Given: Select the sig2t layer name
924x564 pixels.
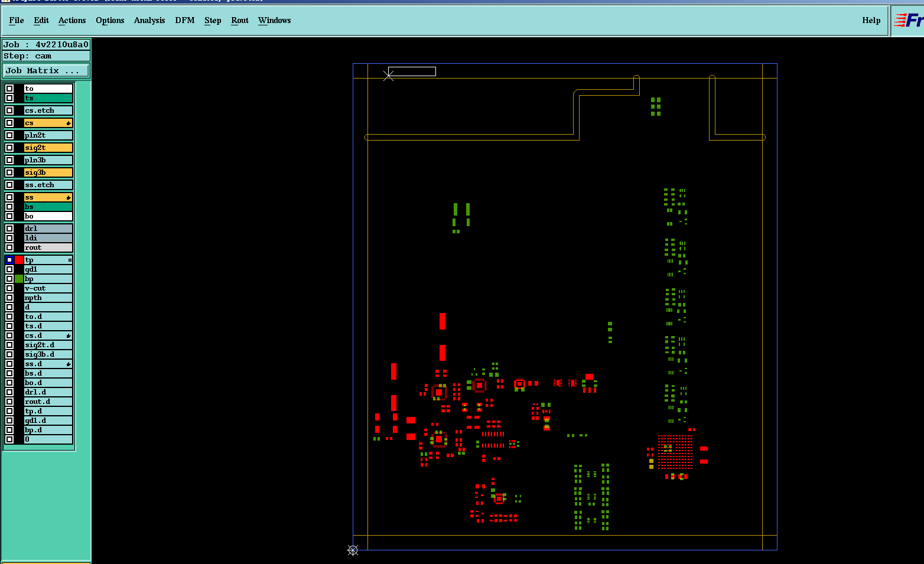Looking at the screenshot, I should click(x=48, y=148).
